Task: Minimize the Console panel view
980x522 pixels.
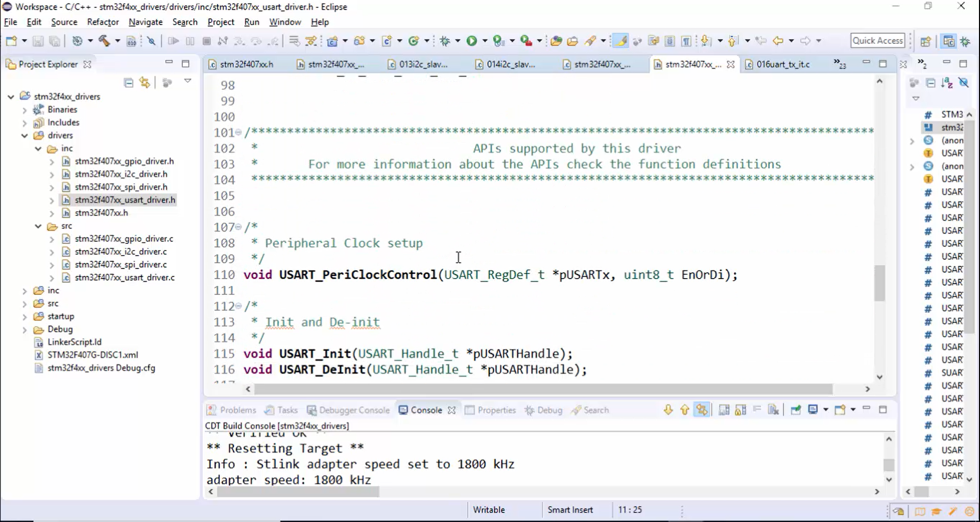Action: tap(866, 408)
